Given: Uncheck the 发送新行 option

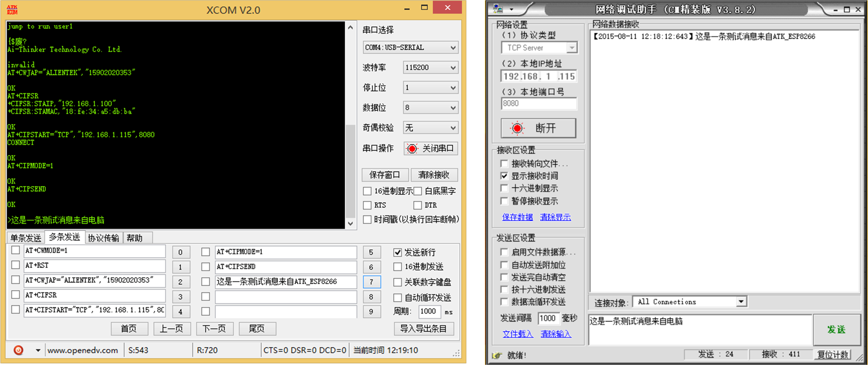Looking at the screenshot, I should tap(398, 252).
